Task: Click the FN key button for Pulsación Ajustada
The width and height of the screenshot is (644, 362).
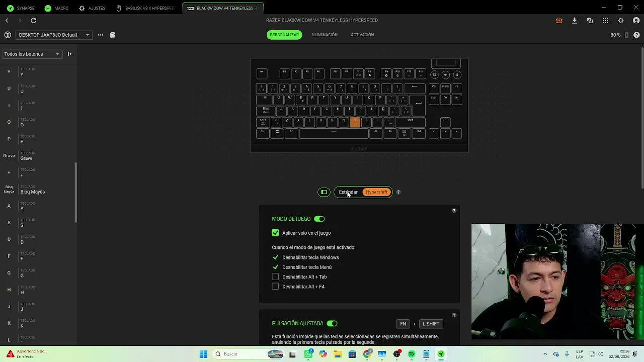Action: point(403,324)
